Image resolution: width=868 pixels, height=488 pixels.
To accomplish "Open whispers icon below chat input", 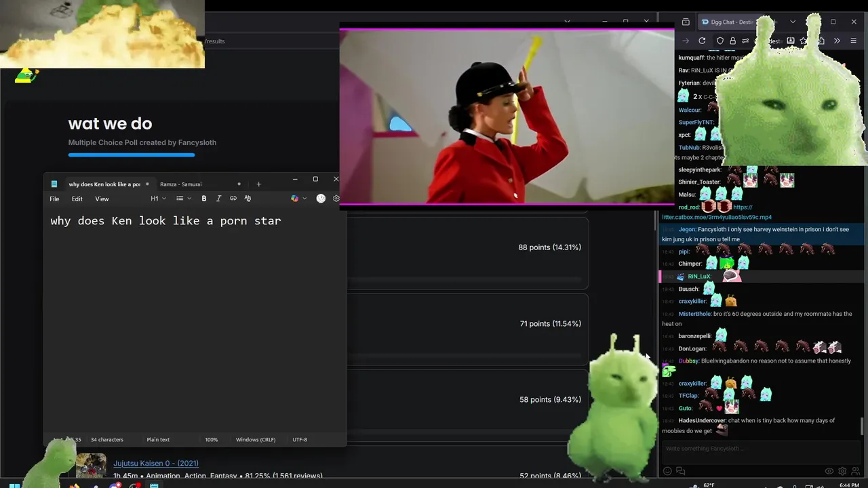I will click(680, 471).
